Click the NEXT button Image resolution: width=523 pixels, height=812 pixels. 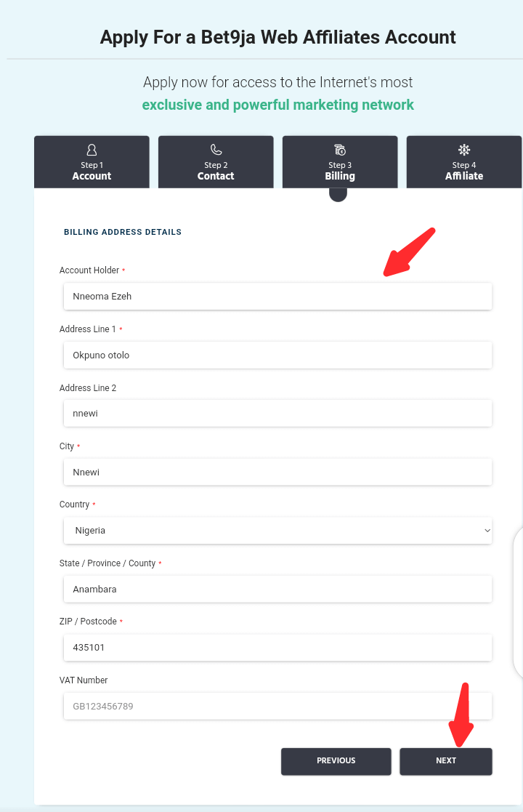click(446, 760)
